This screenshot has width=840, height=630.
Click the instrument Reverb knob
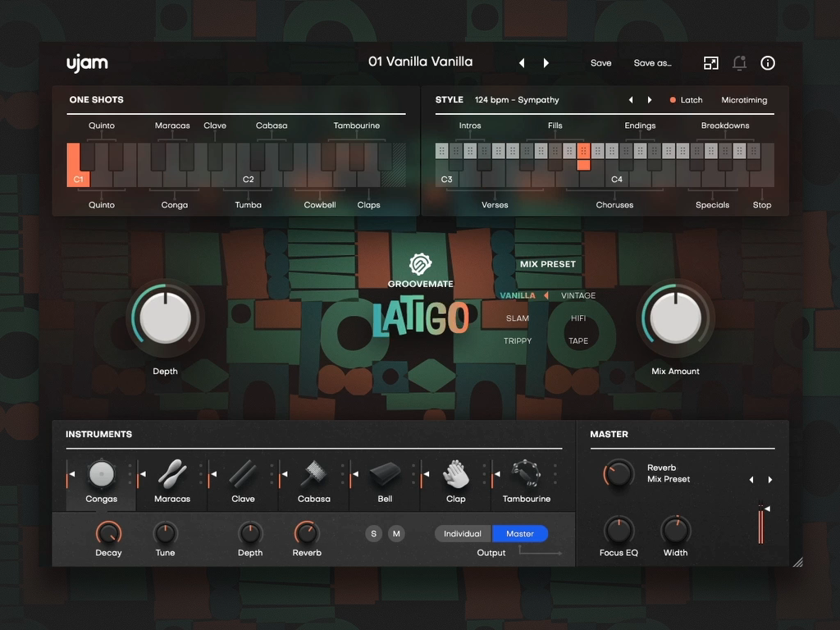pos(307,533)
